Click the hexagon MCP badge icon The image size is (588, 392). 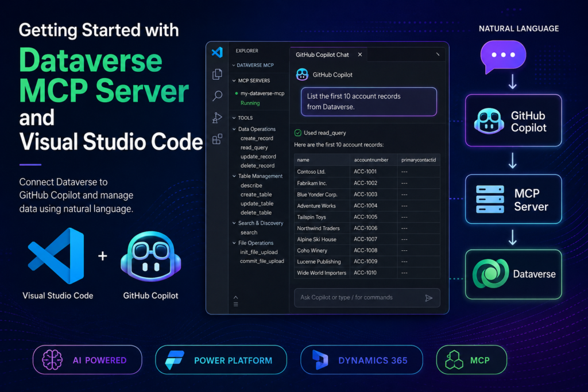coord(454,360)
